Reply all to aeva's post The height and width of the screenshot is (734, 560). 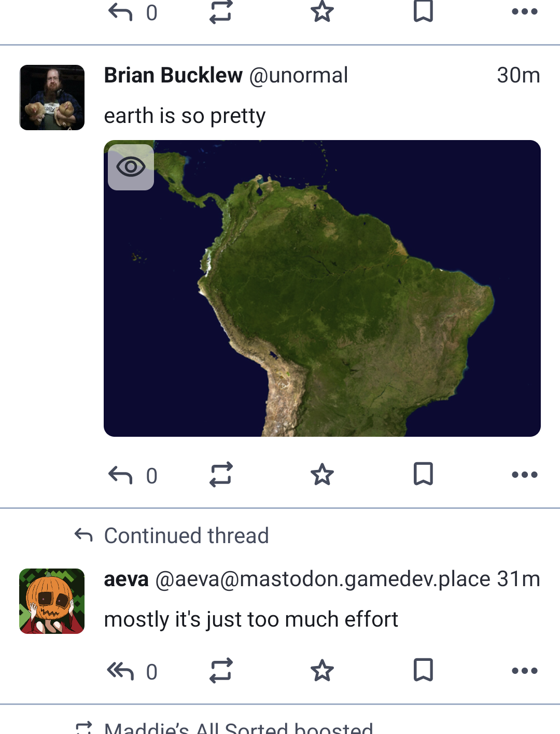(x=121, y=671)
